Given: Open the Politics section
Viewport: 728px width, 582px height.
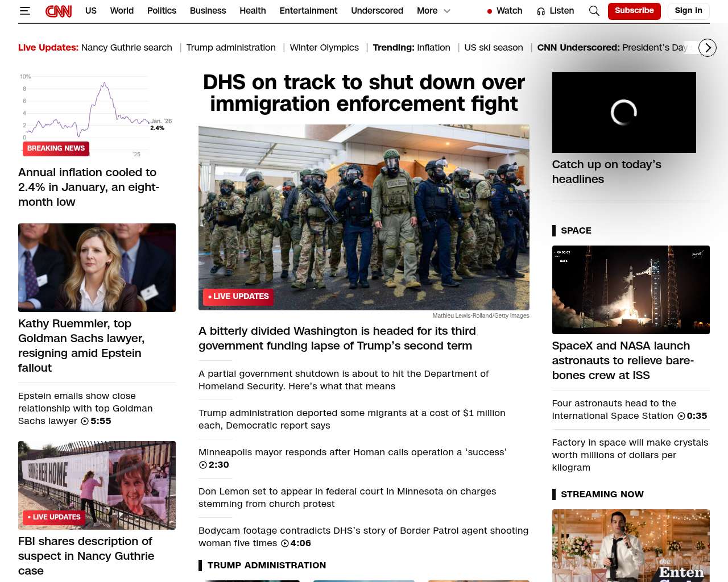Looking at the screenshot, I should coord(162,11).
